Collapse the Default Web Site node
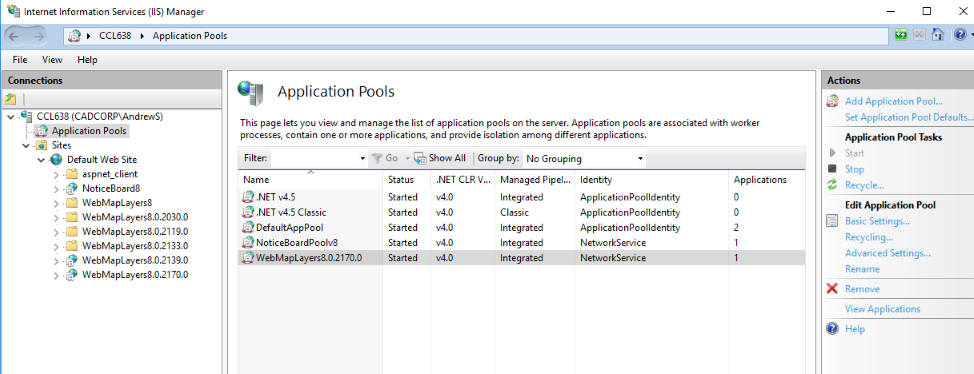 41,160
